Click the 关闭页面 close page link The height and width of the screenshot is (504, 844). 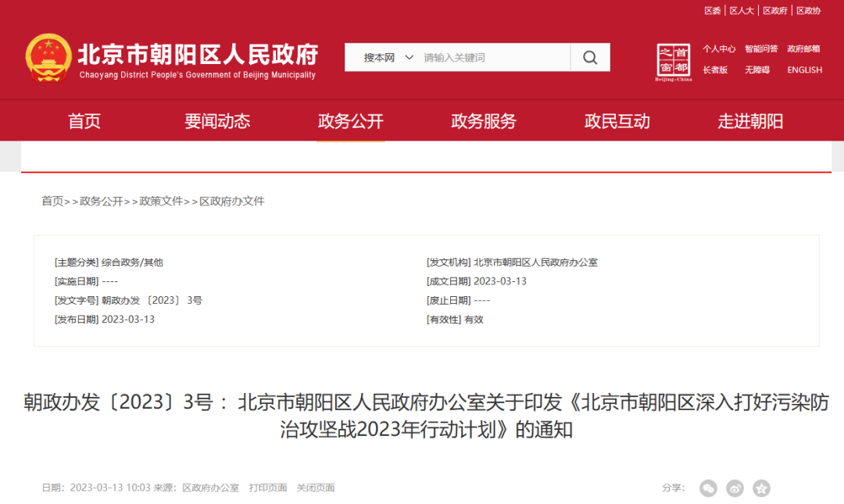[316, 488]
